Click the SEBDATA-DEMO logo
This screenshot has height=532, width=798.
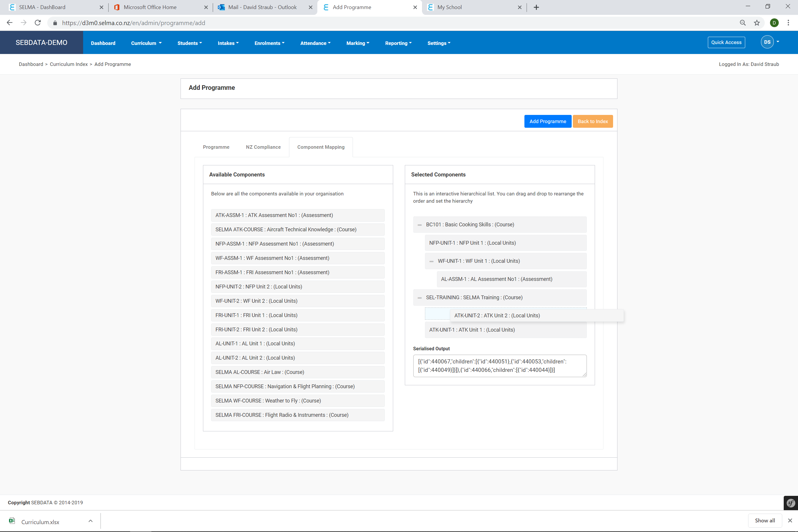(41, 42)
